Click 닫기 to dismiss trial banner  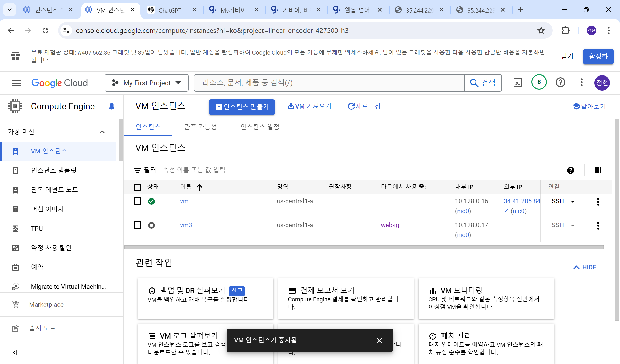[x=567, y=56]
